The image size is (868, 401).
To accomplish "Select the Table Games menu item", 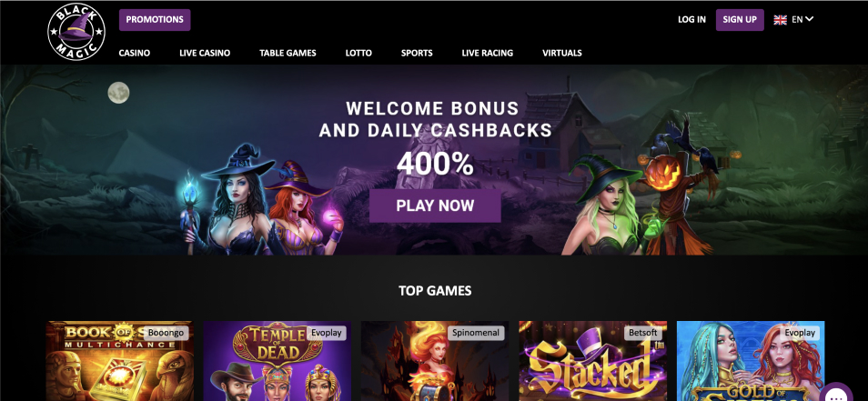I will click(x=288, y=53).
